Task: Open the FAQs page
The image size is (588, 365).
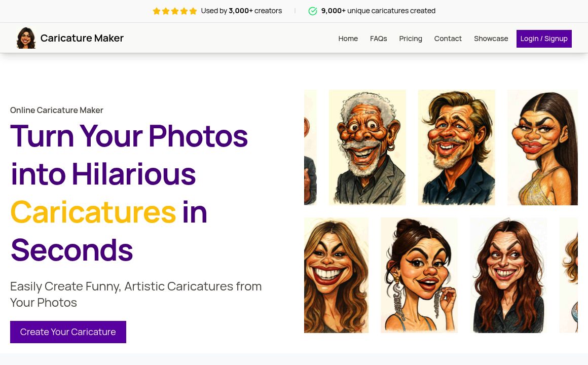Action: pos(379,38)
